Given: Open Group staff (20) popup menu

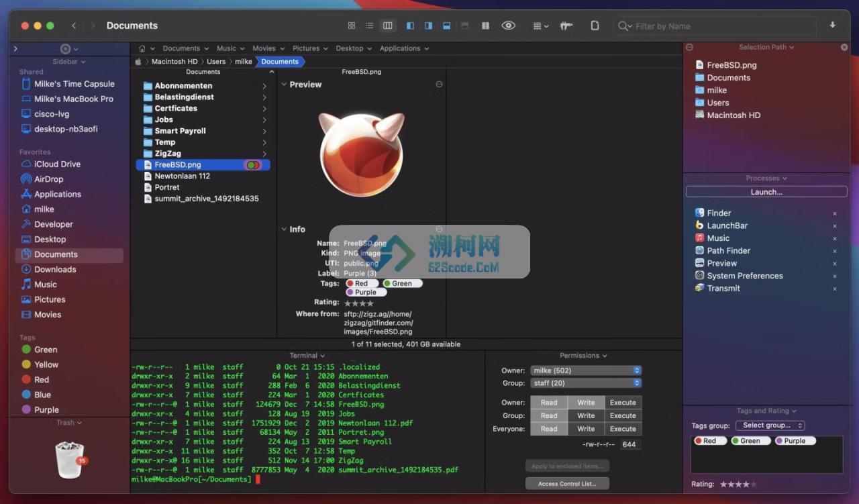Looking at the screenshot, I should [586, 383].
